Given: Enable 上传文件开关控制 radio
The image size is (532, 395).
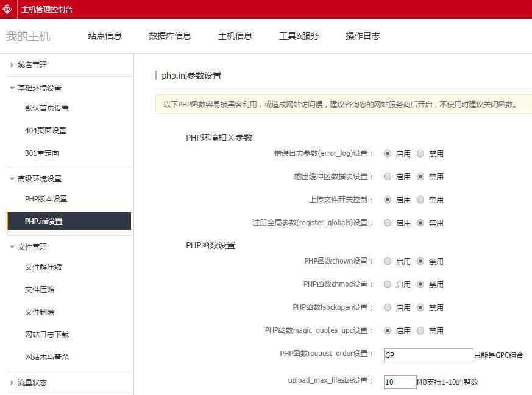Looking at the screenshot, I should [388, 200].
